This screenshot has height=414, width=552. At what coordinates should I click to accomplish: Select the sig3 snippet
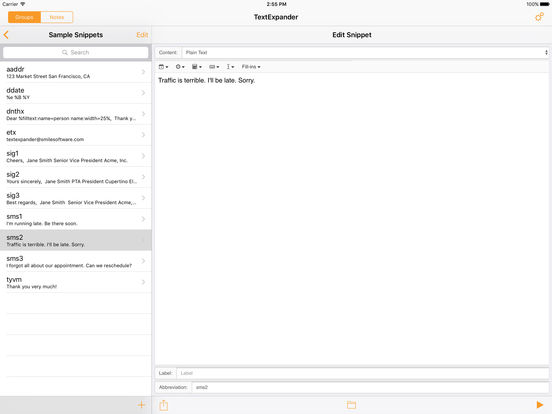(x=76, y=198)
